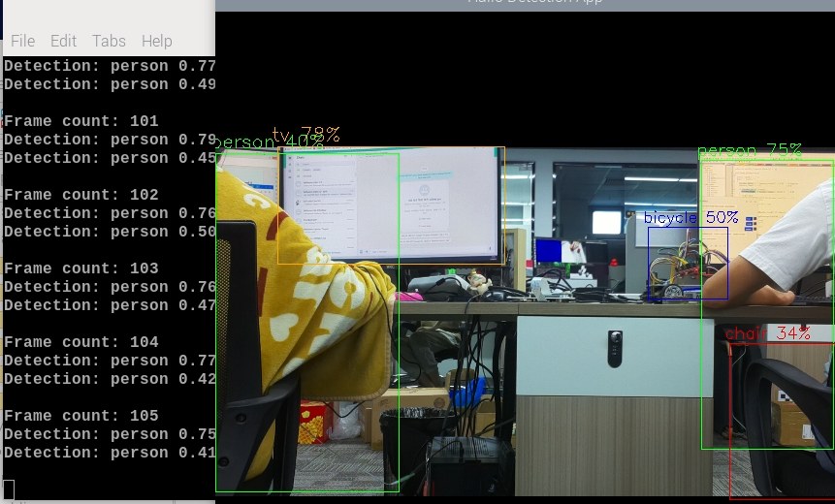Click the 'Detection: person 0.47' line
This screenshot has height=504, width=835.
click(x=110, y=305)
